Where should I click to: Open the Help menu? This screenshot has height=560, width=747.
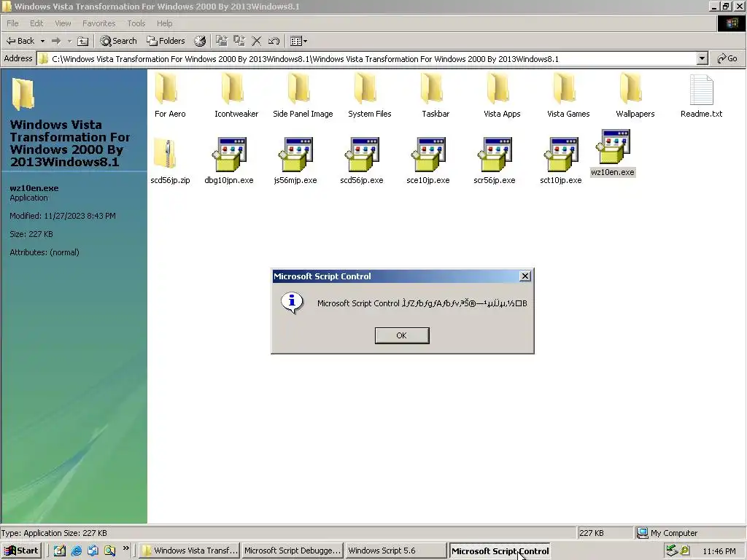coord(164,23)
